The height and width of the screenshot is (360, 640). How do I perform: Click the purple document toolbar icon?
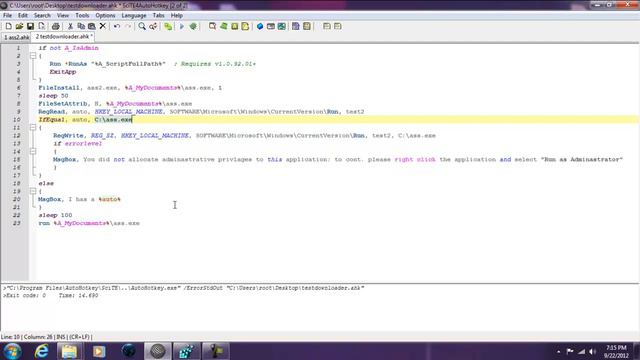pyautogui.click(x=296, y=26)
